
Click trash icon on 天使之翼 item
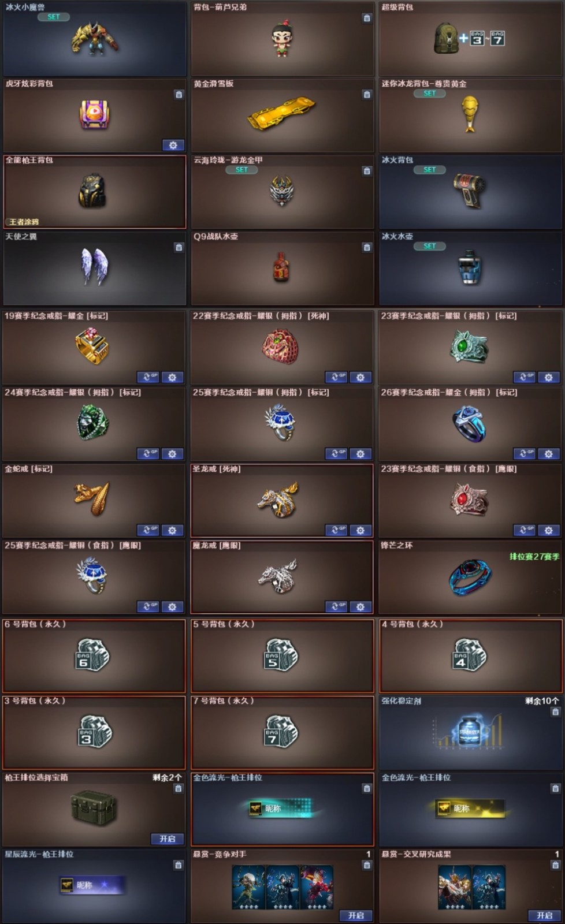pos(179,247)
